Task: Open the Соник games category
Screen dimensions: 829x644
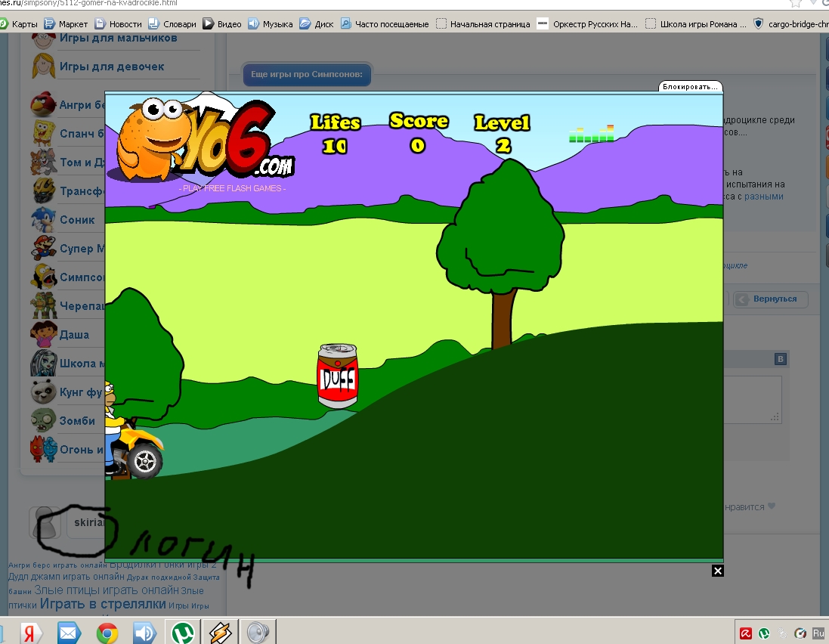Action: [77, 220]
